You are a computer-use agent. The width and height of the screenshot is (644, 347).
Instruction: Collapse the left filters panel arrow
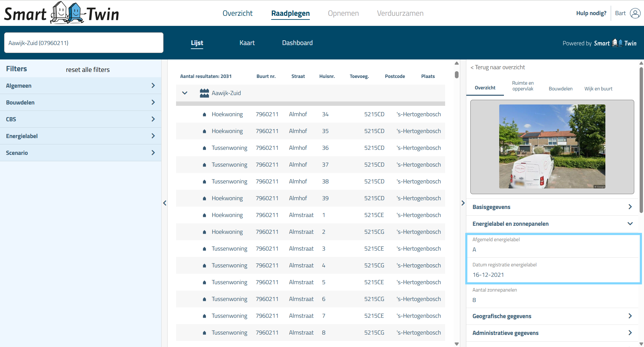pyautogui.click(x=165, y=203)
